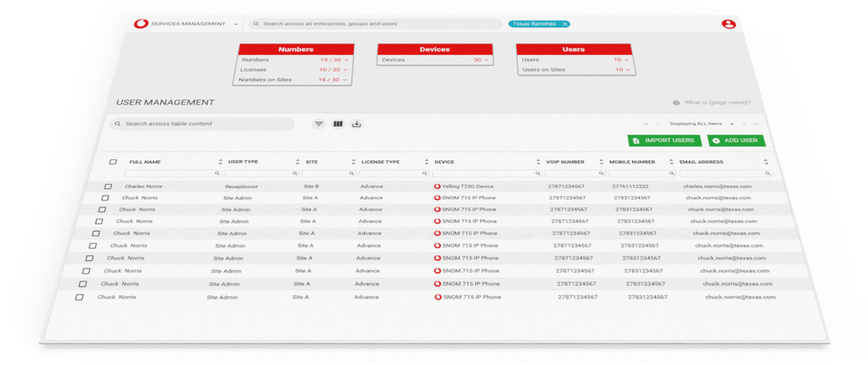Sort by VoIP Number column
The image size is (868, 365).
(x=602, y=162)
